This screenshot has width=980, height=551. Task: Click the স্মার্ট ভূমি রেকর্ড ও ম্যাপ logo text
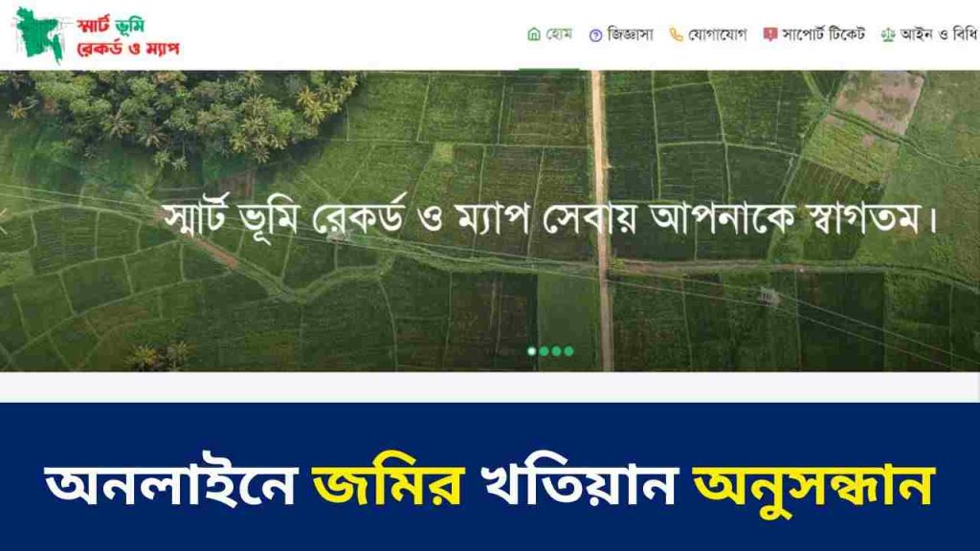[127, 37]
